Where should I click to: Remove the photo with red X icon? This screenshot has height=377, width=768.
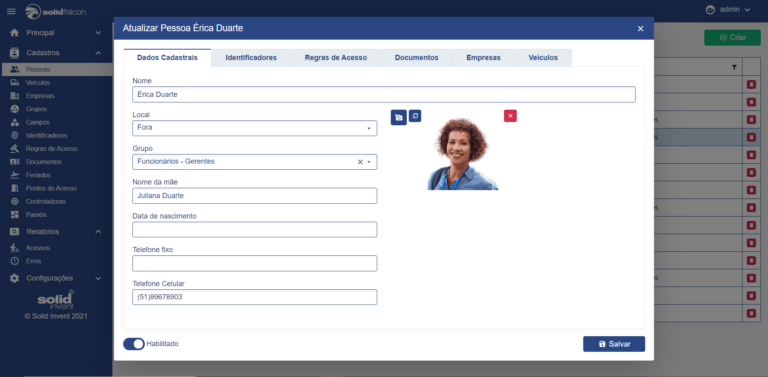click(510, 116)
